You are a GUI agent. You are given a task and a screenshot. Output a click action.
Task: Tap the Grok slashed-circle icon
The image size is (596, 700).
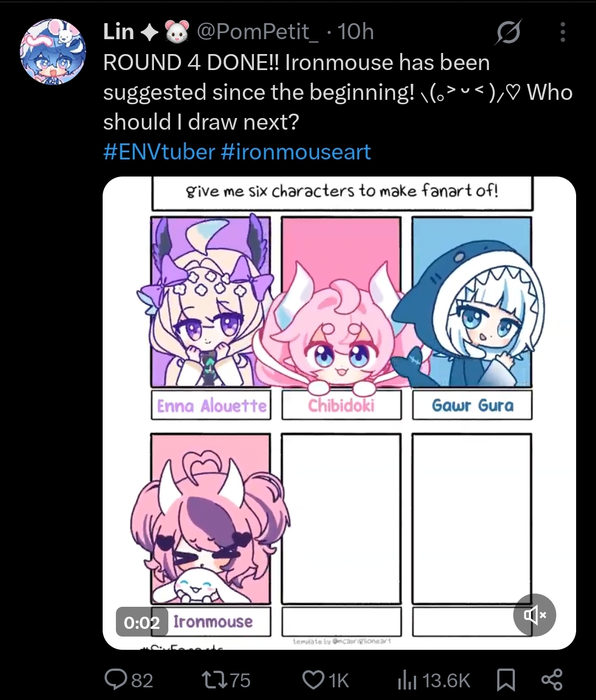point(508,33)
